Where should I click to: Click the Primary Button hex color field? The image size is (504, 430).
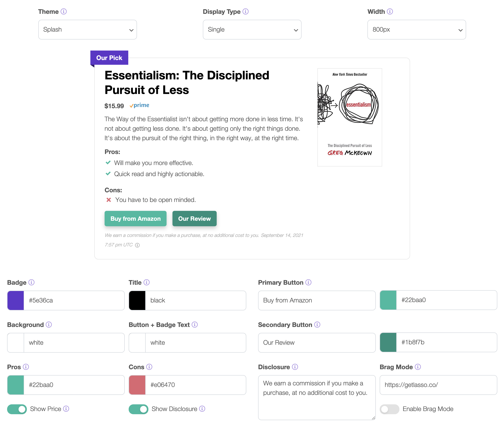(447, 300)
